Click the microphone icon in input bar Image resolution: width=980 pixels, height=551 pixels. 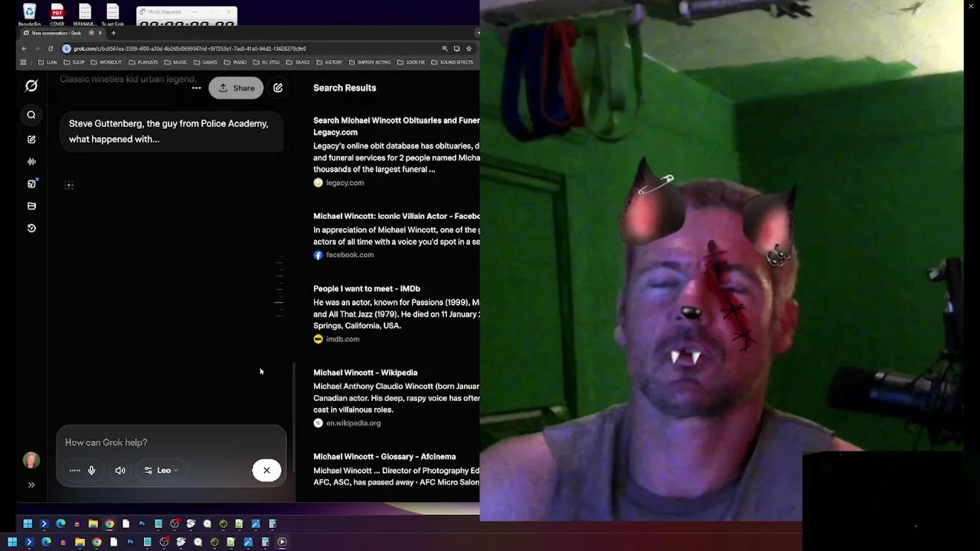point(91,470)
